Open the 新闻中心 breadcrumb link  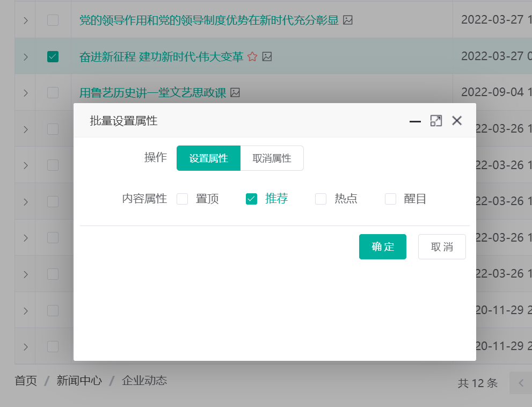tap(79, 381)
